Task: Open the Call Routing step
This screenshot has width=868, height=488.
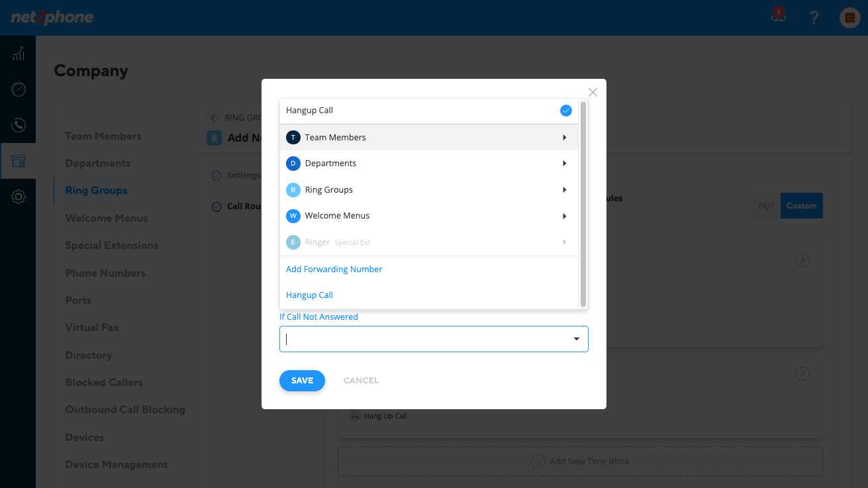Action: 236,207
